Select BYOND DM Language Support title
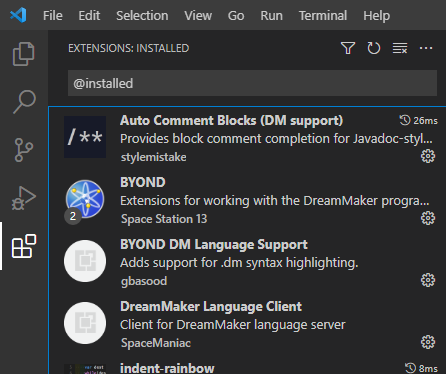This screenshot has width=446, height=374. click(x=214, y=245)
